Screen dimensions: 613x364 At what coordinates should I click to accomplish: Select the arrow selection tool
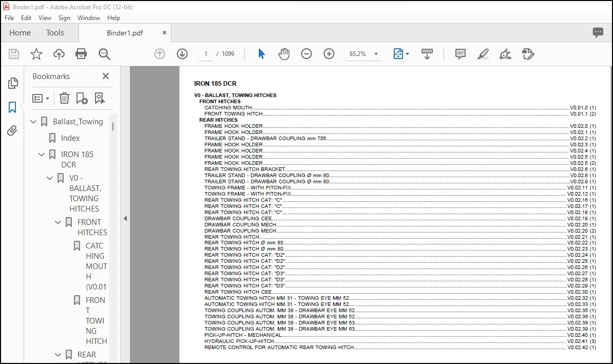pos(261,54)
